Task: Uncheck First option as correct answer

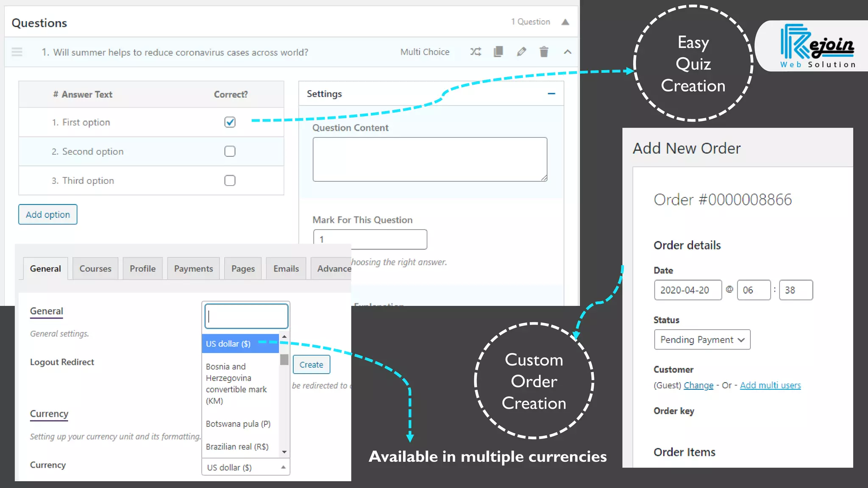Action: tap(230, 122)
